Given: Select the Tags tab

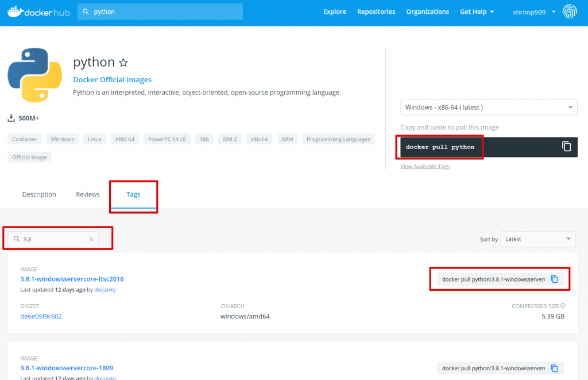Looking at the screenshot, I should [133, 194].
